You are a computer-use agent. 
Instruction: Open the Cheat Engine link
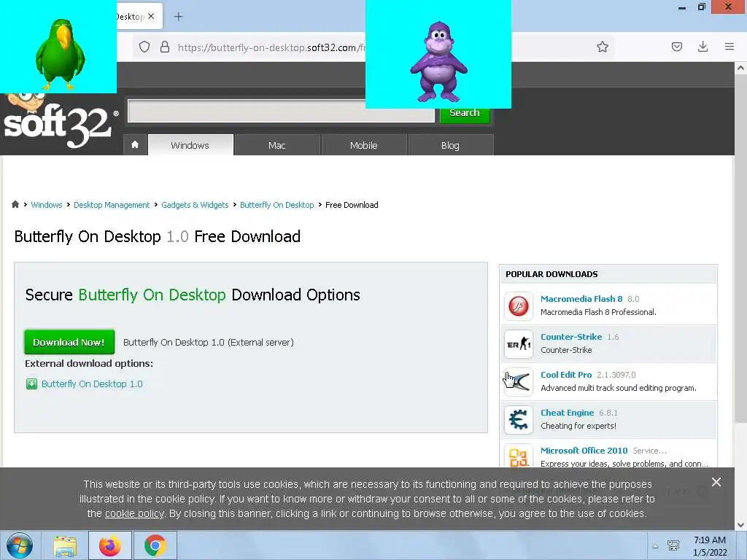pos(567,413)
